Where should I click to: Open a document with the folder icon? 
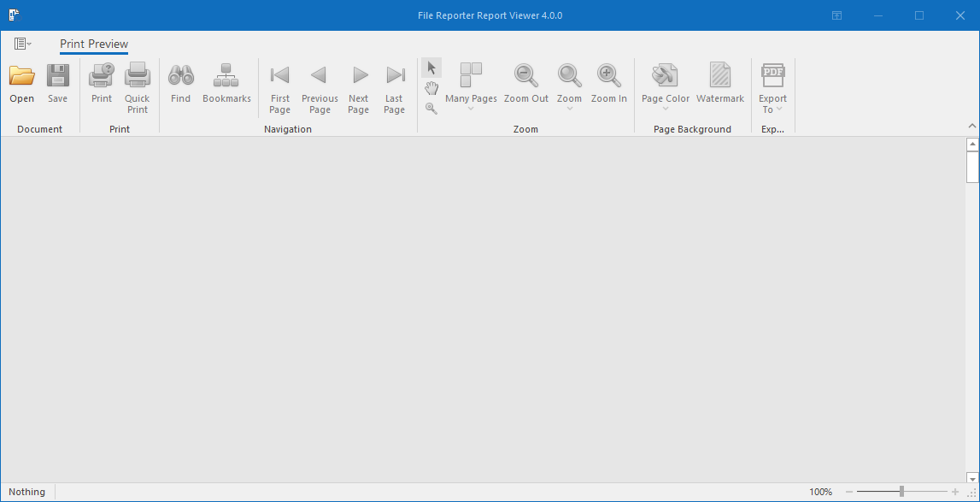[x=22, y=83]
